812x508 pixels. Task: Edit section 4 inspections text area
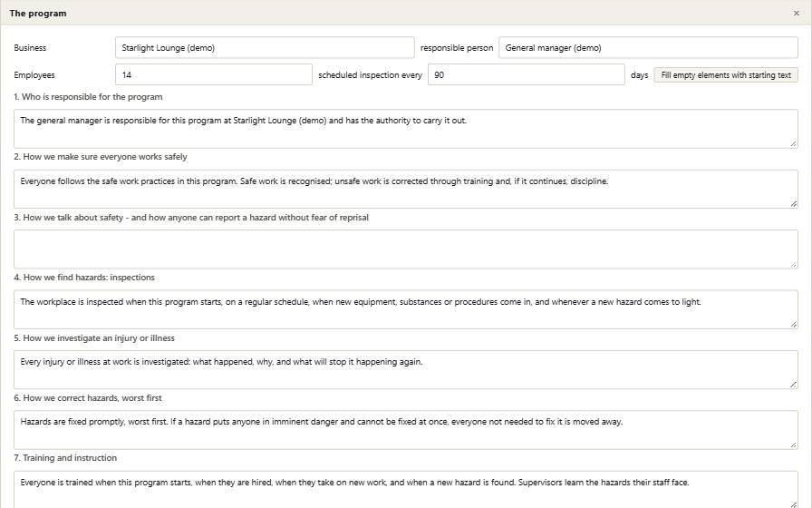pyautogui.click(x=405, y=309)
